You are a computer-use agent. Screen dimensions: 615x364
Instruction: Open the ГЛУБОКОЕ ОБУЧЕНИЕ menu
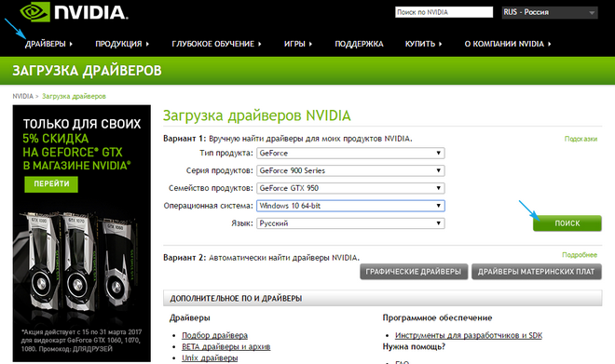(x=216, y=44)
